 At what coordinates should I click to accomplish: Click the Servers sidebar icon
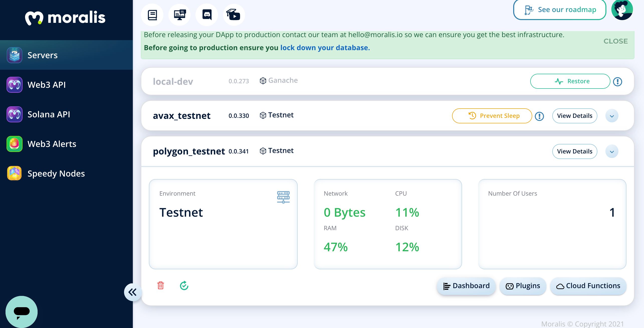coord(15,55)
